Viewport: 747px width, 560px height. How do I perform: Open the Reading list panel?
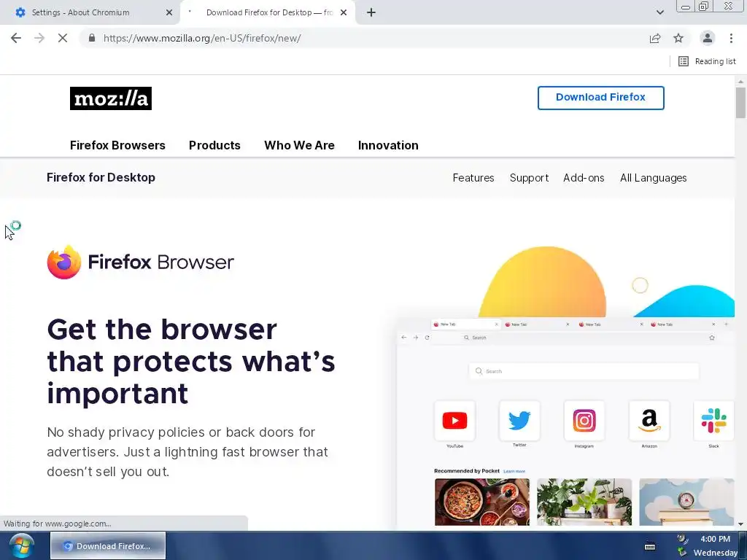[x=707, y=61]
